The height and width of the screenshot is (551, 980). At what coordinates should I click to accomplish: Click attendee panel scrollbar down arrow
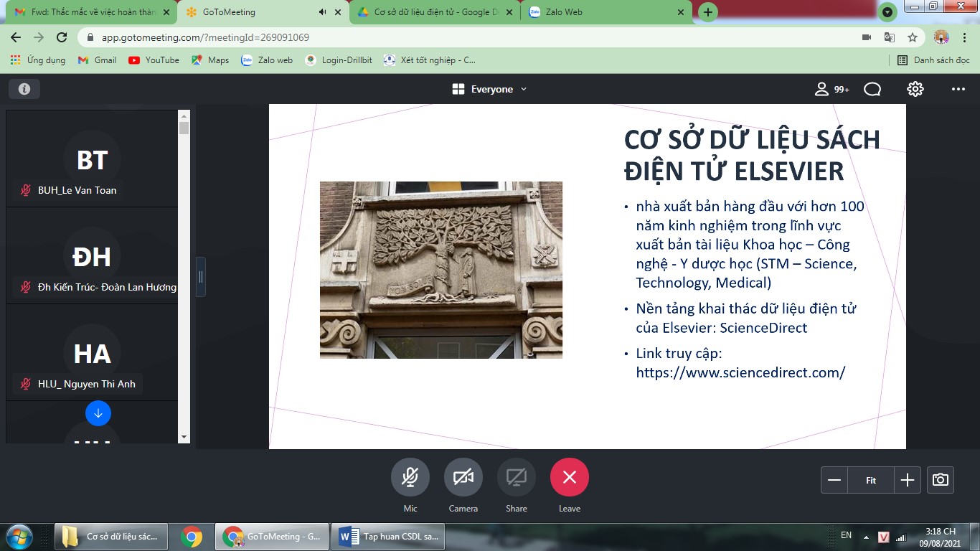point(184,437)
